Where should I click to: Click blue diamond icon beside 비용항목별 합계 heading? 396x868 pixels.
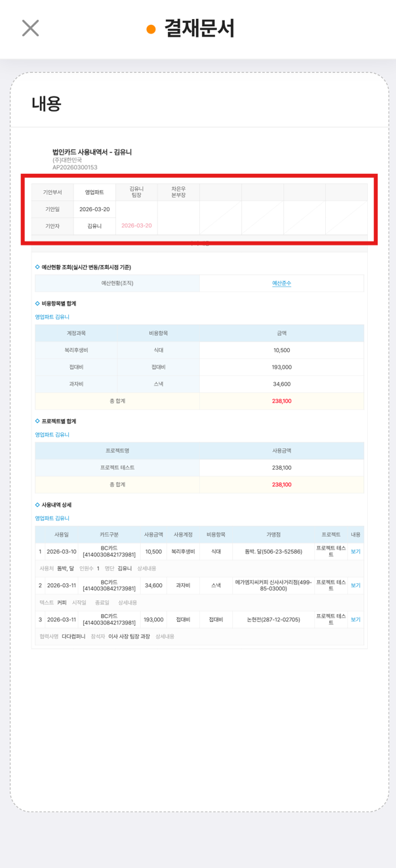(x=37, y=304)
